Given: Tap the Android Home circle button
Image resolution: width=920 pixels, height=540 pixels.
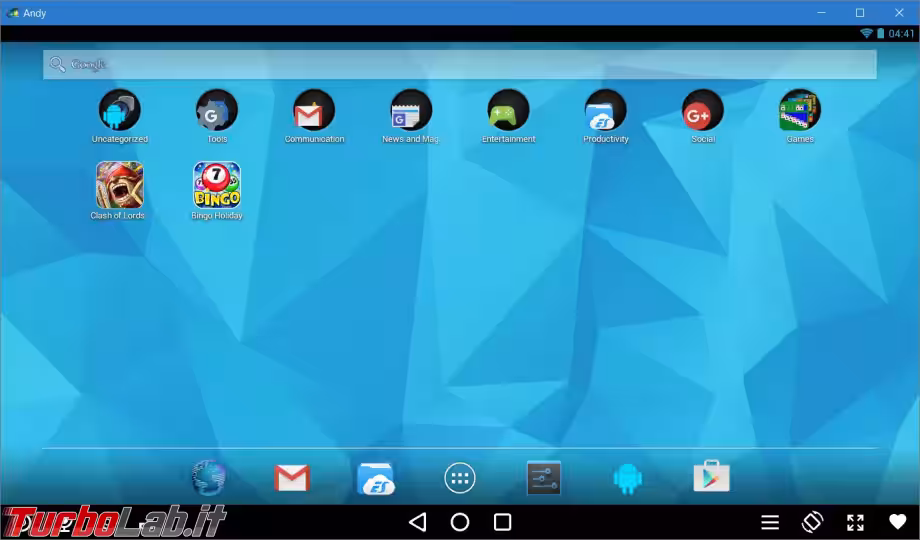Looking at the screenshot, I should tap(460, 522).
